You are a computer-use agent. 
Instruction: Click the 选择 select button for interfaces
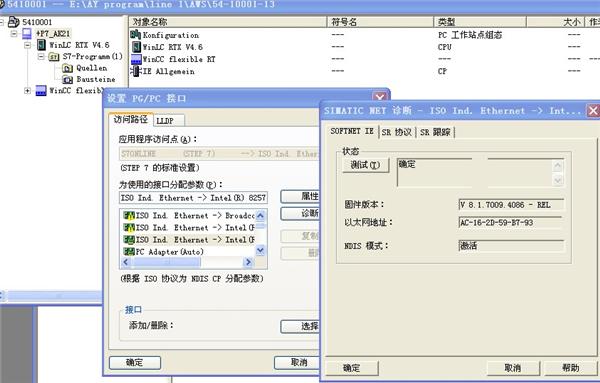(x=300, y=326)
